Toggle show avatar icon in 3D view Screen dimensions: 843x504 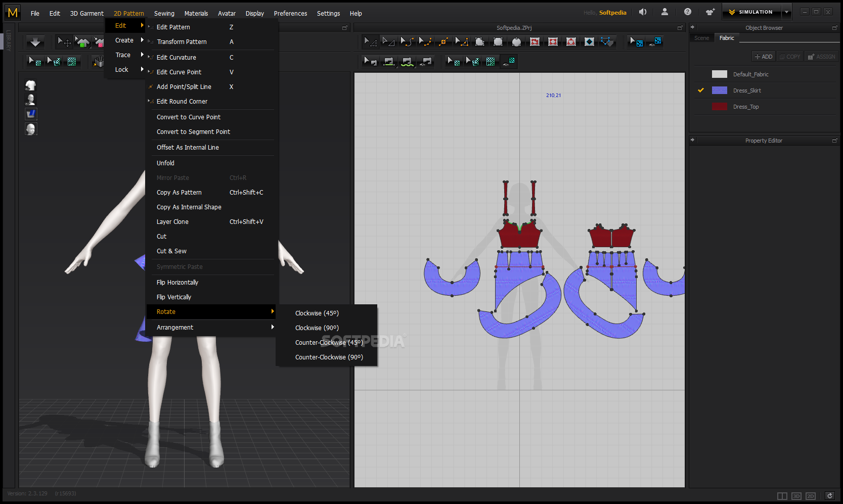pos(31,100)
